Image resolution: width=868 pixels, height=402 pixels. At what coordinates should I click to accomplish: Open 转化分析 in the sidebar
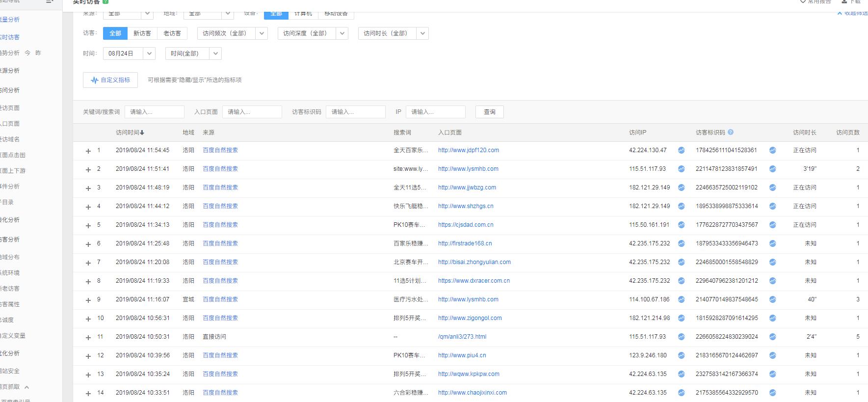coord(10,220)
